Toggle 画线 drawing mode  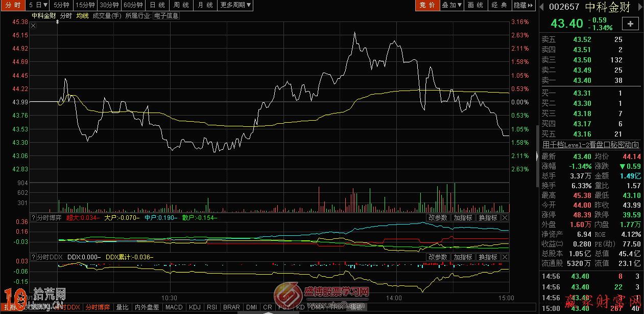coord(475,5)
